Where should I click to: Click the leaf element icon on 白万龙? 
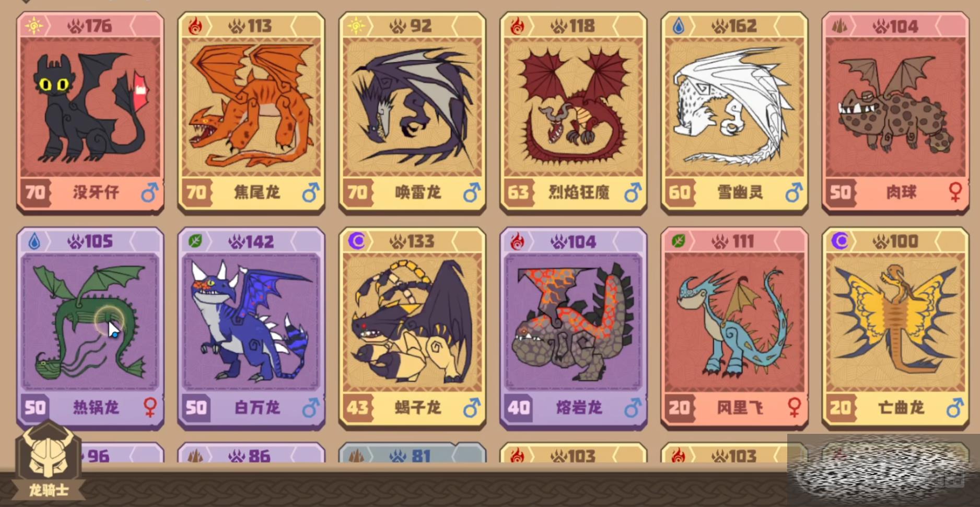pos(195,241)
